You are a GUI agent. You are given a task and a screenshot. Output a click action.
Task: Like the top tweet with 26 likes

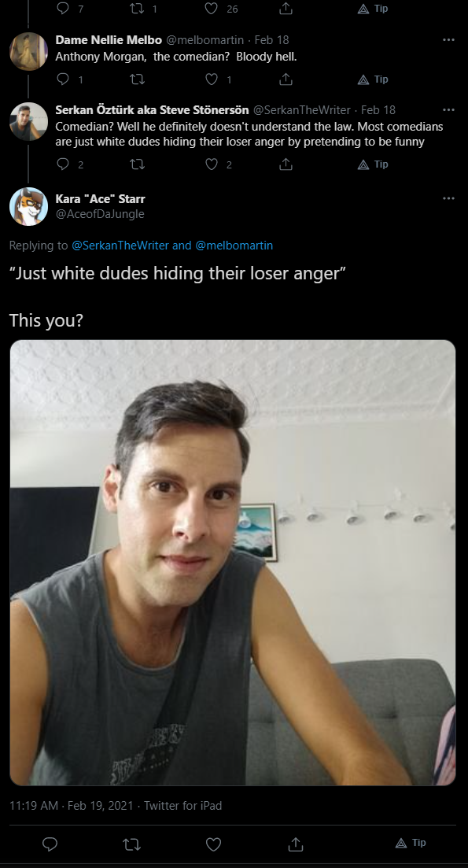(212, 9)
